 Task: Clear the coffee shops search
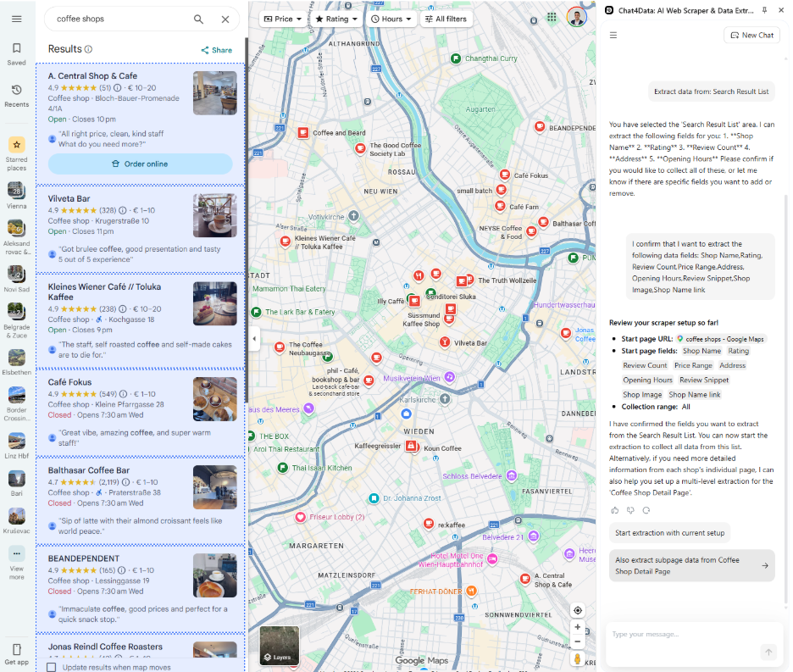coord(225,19)
